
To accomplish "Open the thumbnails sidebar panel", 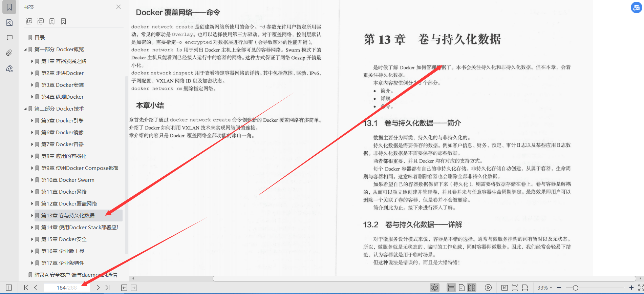I will coord(9,23).
